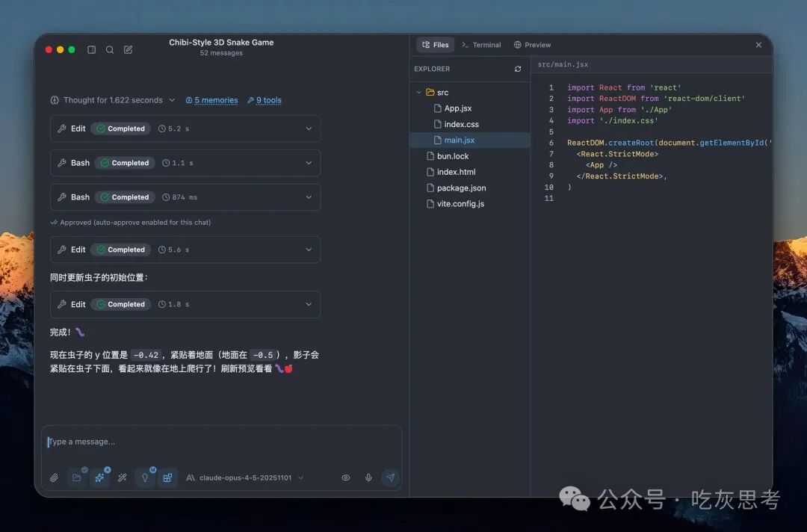Open vite.config.js in the Explorer
The height and width of the screenshot is (532, 807).
pos(470,204)
